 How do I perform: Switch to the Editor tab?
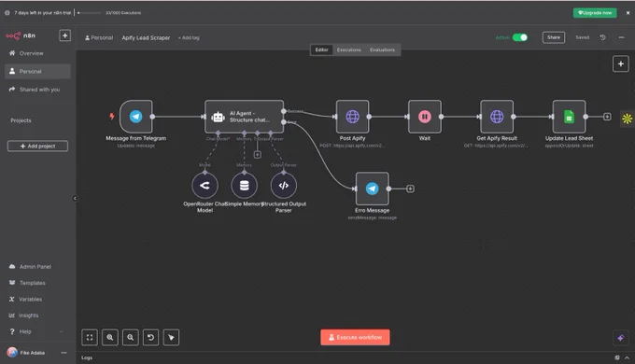click(321, 49)
